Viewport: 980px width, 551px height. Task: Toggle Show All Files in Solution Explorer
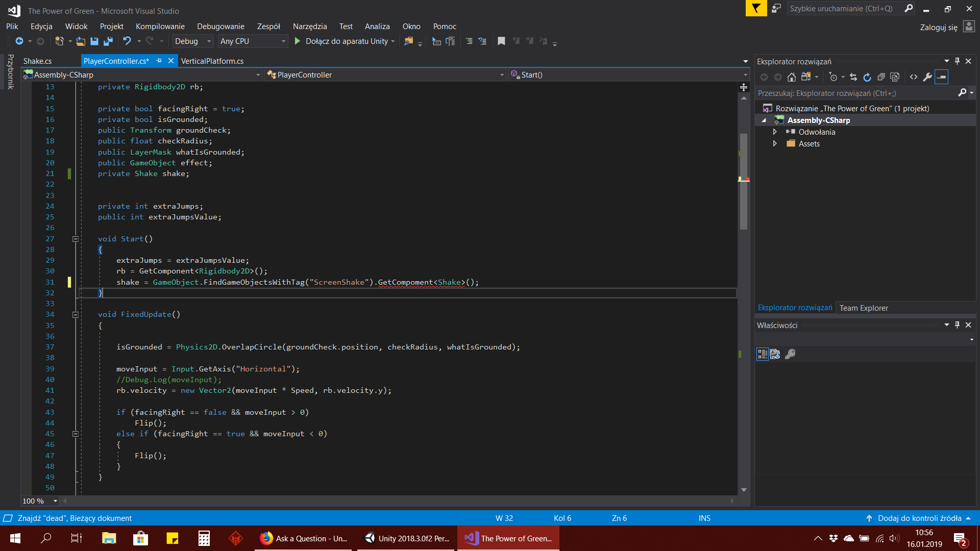coord(895,77)
